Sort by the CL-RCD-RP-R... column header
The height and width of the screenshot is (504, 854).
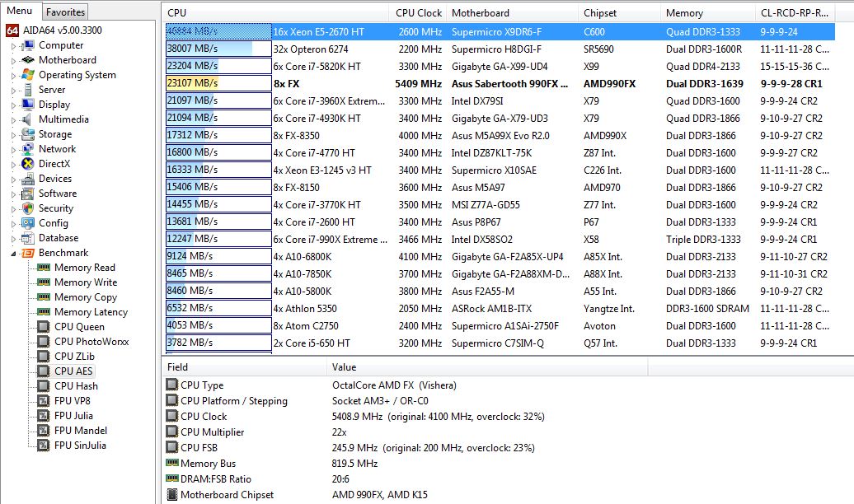tap(795, 12)
